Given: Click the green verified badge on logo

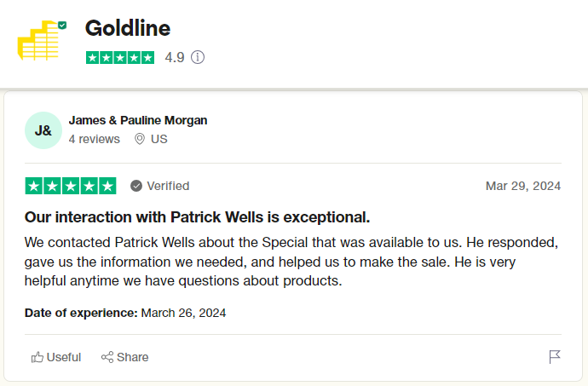Looking at the screenshot, I should 62,26.
